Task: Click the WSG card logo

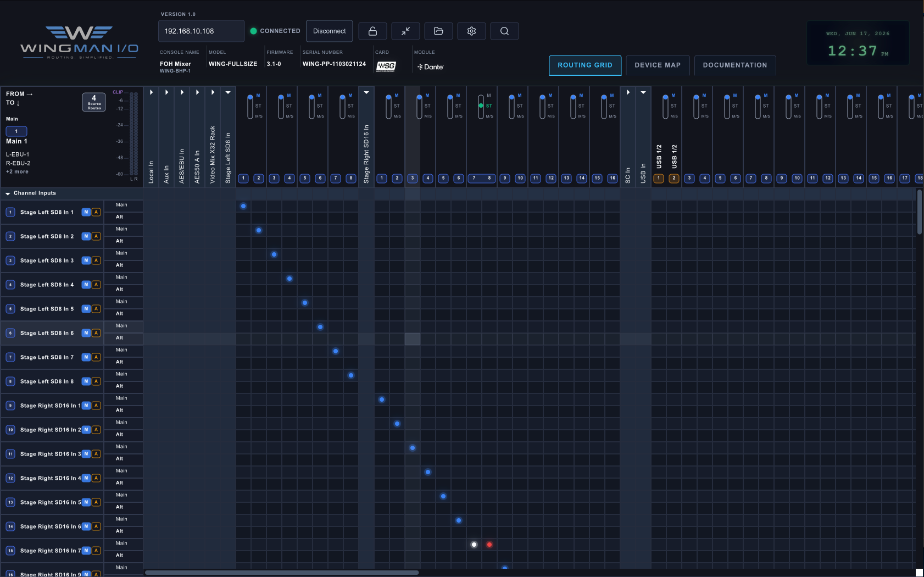Action: 386,66
